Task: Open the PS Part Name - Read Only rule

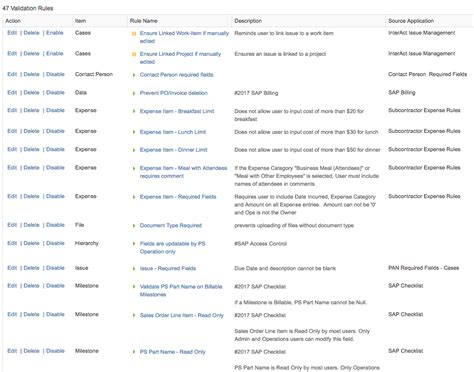Action: point(173,352)
